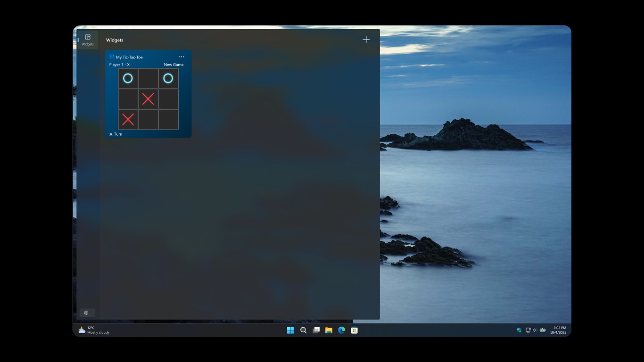The height and width of the screenshot is (362, 644).
Task: Place a mark in the bottom-right cell
Action: [x=168, y=119]
